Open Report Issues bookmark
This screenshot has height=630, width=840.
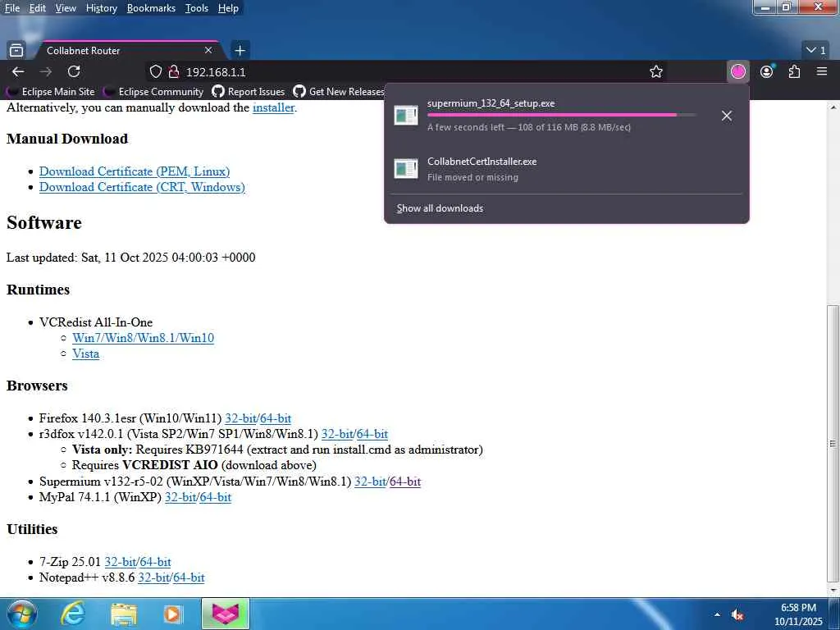[249, 92]
